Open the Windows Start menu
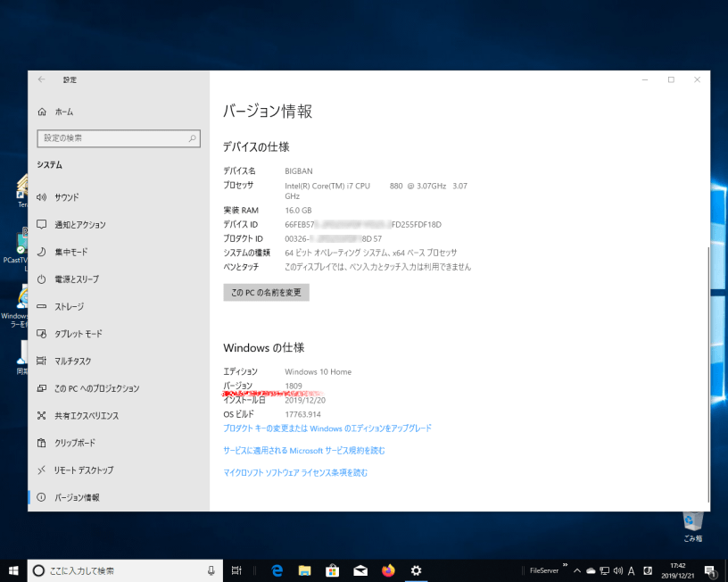The image size is (728, 582). (13, 570)
